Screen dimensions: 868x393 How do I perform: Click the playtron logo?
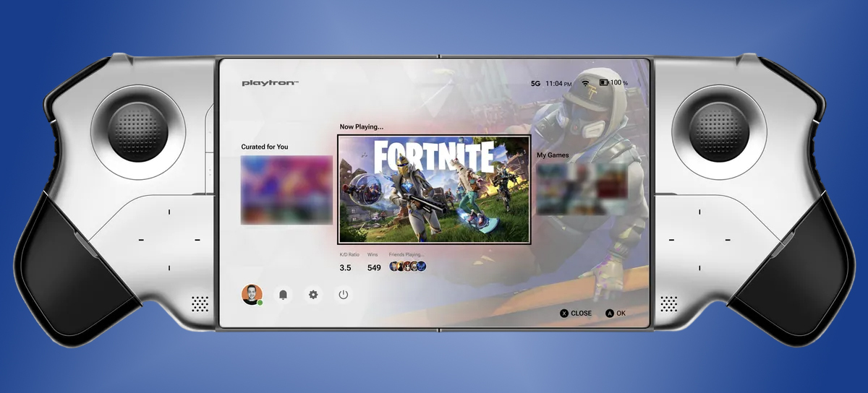coord(270,84)
